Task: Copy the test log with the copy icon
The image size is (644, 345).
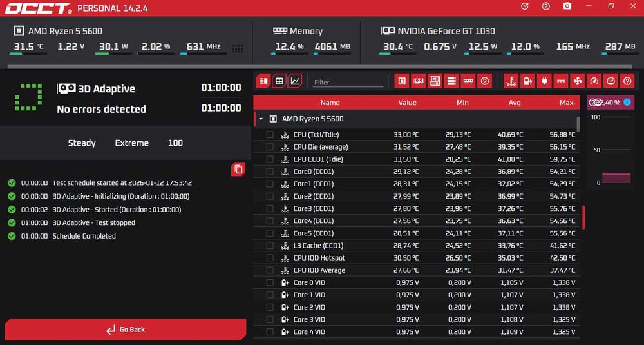Action: click(x=238, y=169)
